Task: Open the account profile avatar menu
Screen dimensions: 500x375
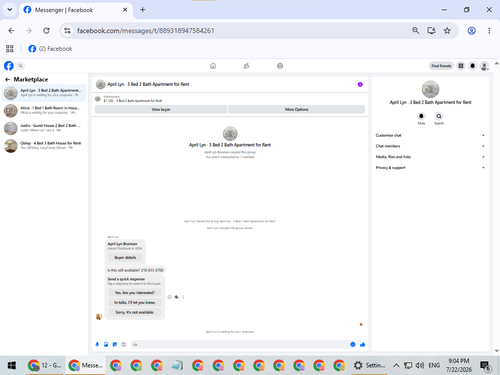Action: (x=484, y=66)
